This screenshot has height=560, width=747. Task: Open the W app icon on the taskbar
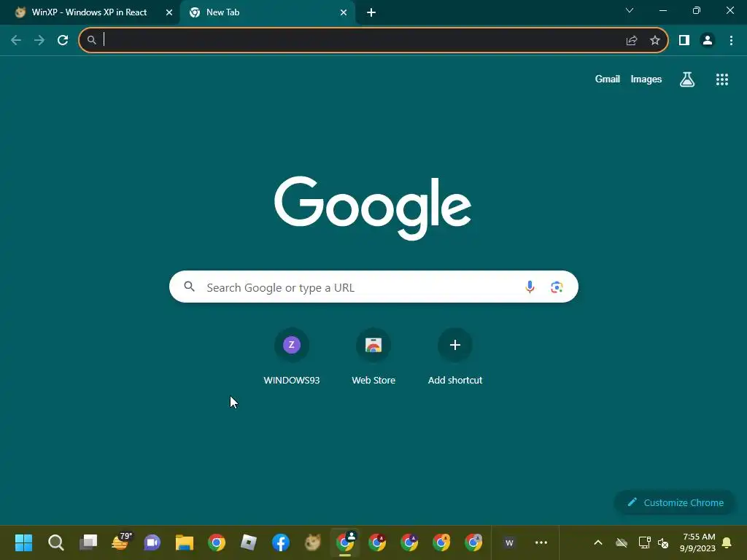tap(509, 542)
